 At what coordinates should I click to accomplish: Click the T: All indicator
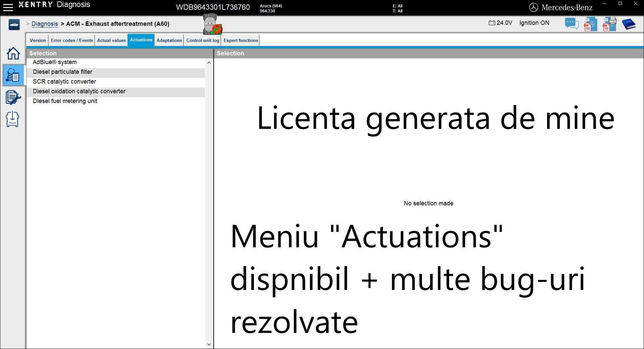pyautogui.click(x=397, y=11)
